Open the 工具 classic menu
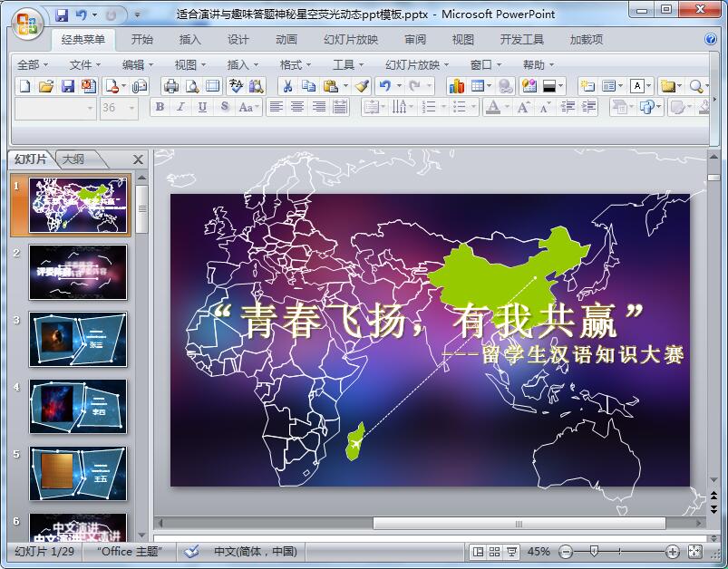 point(348,64)
